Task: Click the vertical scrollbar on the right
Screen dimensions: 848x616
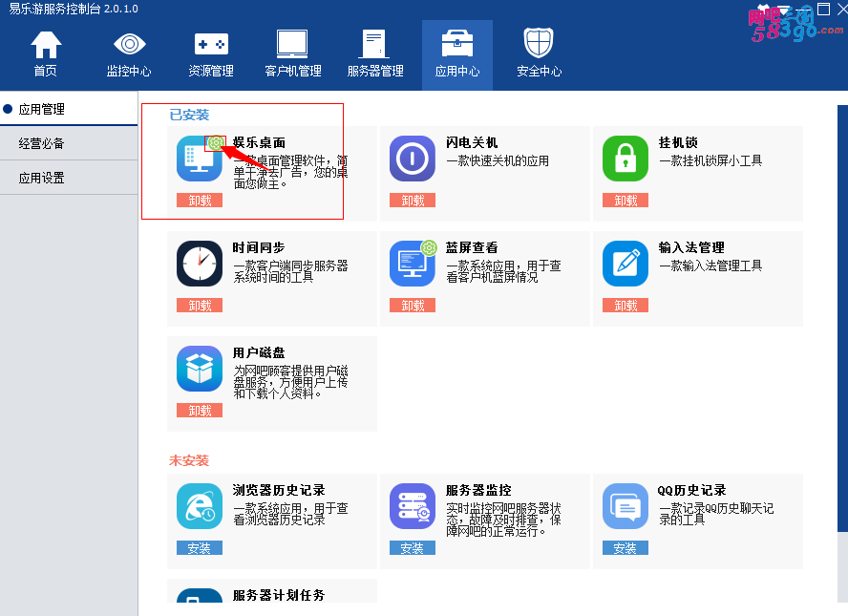Action: tap(842, 319)
